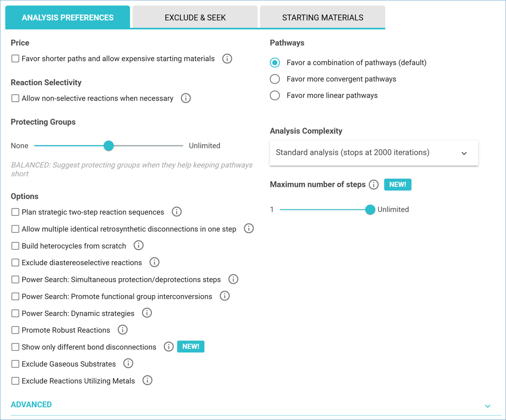Show info for Exclude Reactions Utilizing Metals

147,380
